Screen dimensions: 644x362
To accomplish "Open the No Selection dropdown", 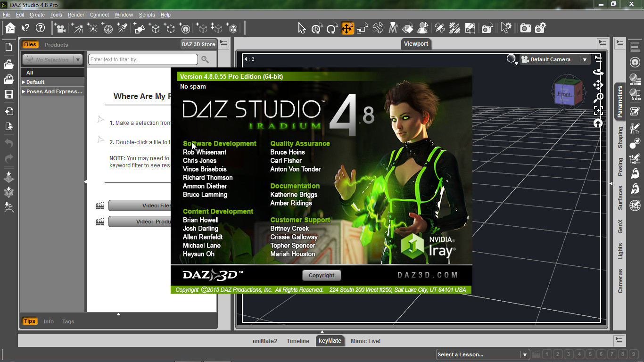I will [52, 60].
